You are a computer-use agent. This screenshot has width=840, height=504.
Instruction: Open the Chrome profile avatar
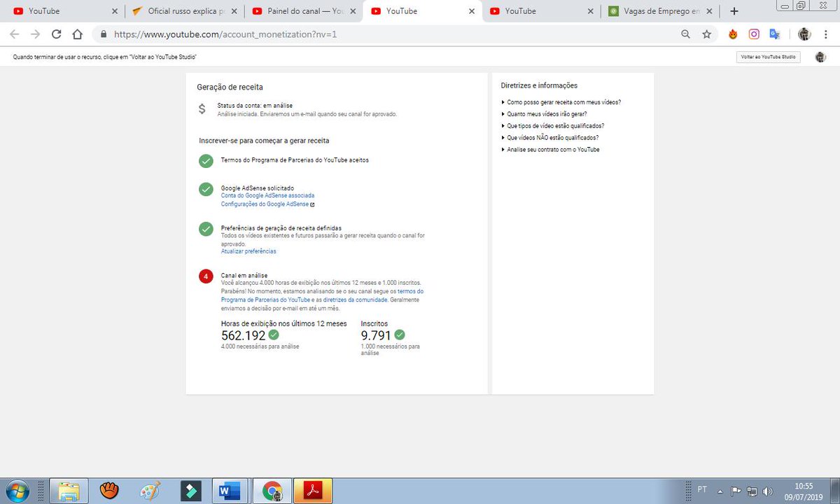(804, 34)
